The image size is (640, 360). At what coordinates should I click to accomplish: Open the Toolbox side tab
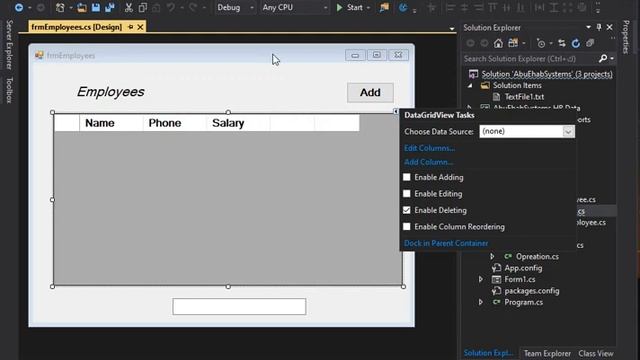pos(9,90)
